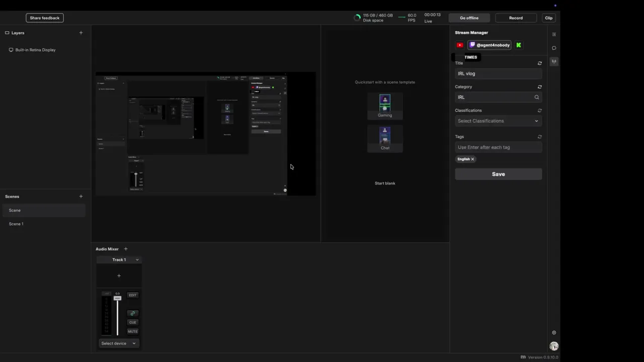
Task: Open the Select Classifications dropdown
Action: [x=498, y=121]
